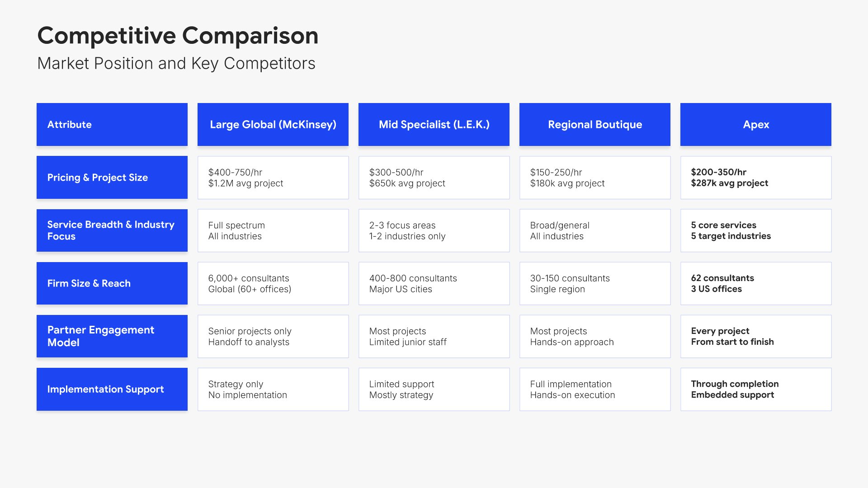The image size is (868, 488).
Task: Click the $400-750/hr McKinsey pricing cell
Action: 273,178
